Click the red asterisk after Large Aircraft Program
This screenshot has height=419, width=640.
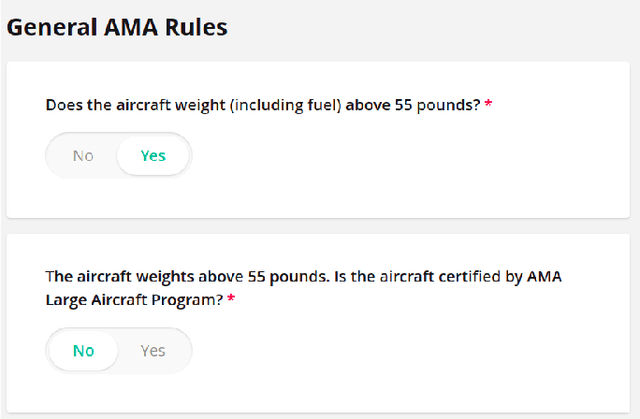(232, 299)
